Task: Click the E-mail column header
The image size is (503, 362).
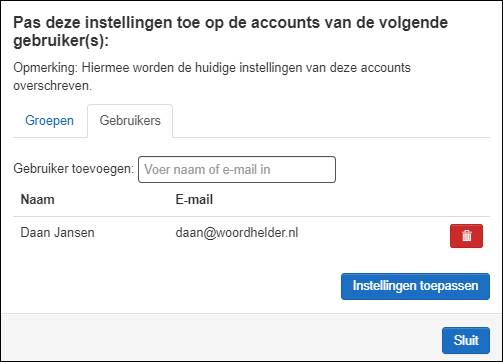Action: coord(194,200)
